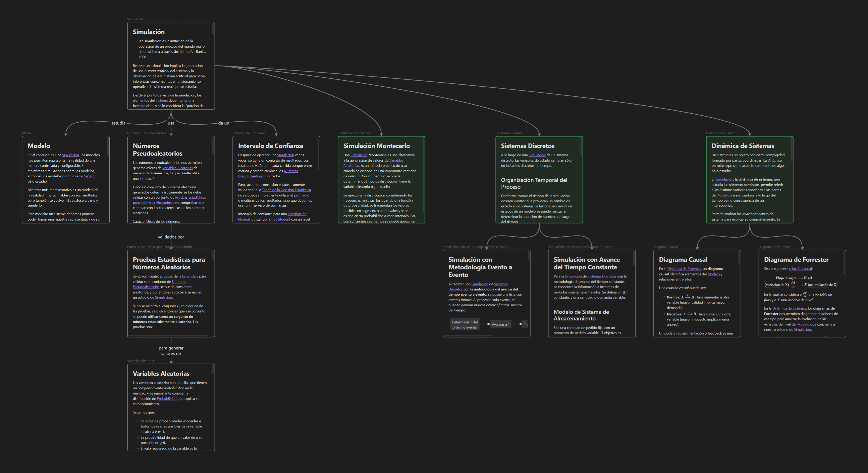Click the 'Avanzar a T' flowchart node
868x473 pixels.
click(501, 324)
